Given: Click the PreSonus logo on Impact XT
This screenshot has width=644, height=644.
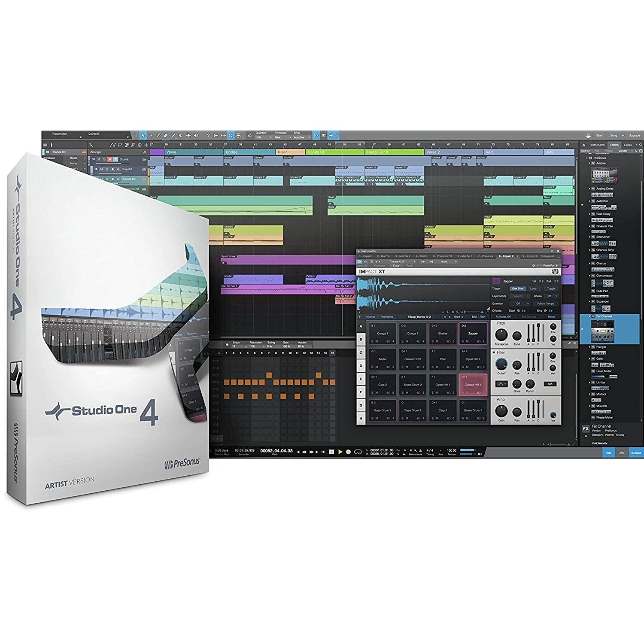Looking at the screenshot, I should [555, 271].
